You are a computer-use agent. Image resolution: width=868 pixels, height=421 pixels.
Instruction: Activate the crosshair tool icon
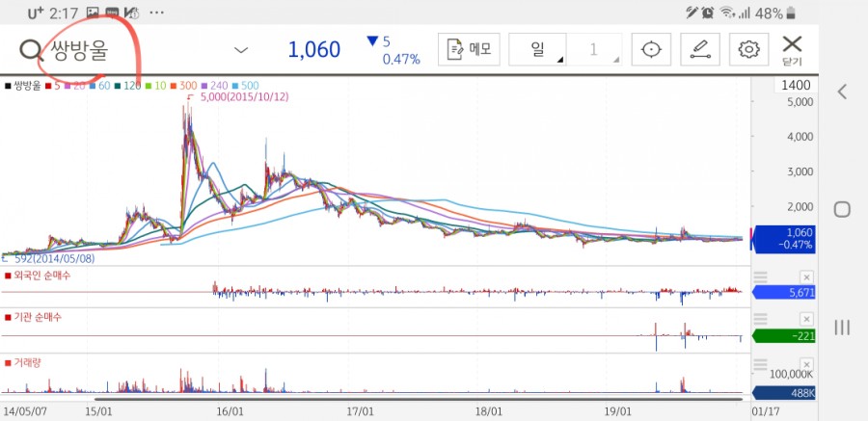pyautogui.click(x=651, y=49)
